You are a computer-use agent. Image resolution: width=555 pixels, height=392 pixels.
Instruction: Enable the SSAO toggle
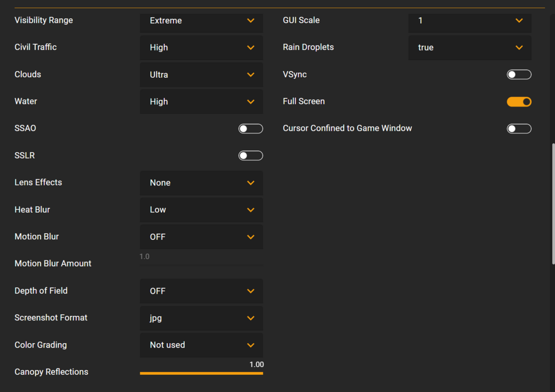coord(250,129)
